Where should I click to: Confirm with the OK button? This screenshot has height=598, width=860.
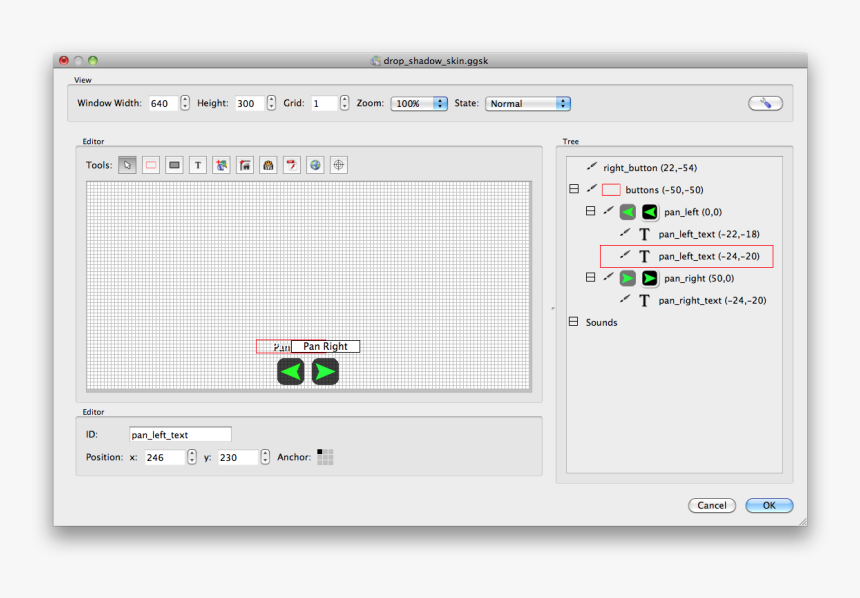click(x=769, y=505)
